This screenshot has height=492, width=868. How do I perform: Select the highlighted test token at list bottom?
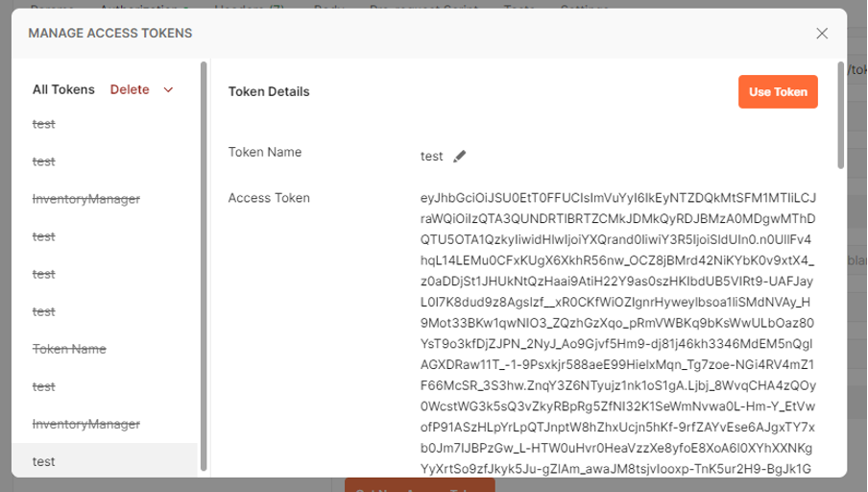[105, 461]
